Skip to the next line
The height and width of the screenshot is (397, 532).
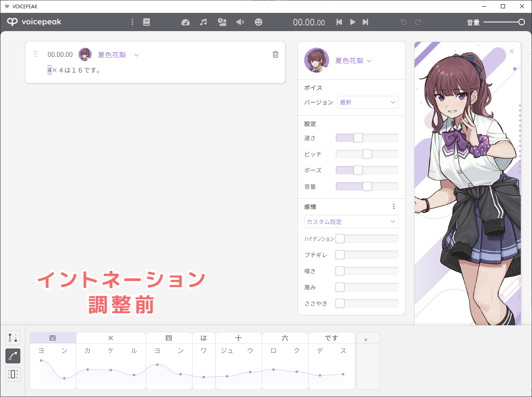tap(365, 22)
